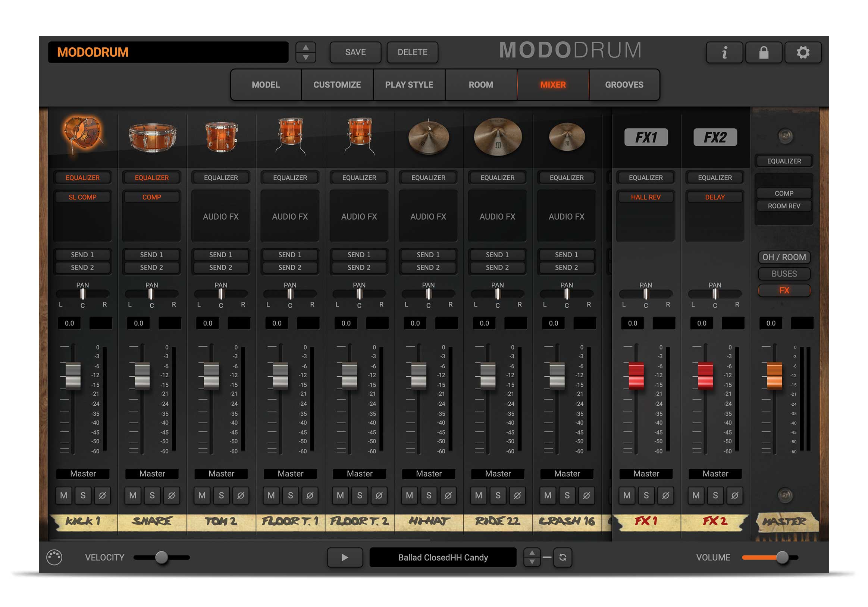Adjust the master VOLUME slider

[x=782, y=557]
